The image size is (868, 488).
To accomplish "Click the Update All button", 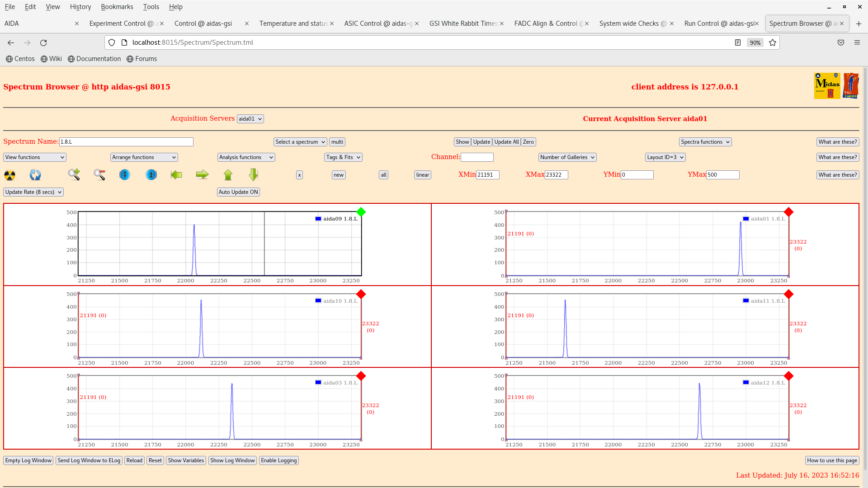I will click(506, 142).
